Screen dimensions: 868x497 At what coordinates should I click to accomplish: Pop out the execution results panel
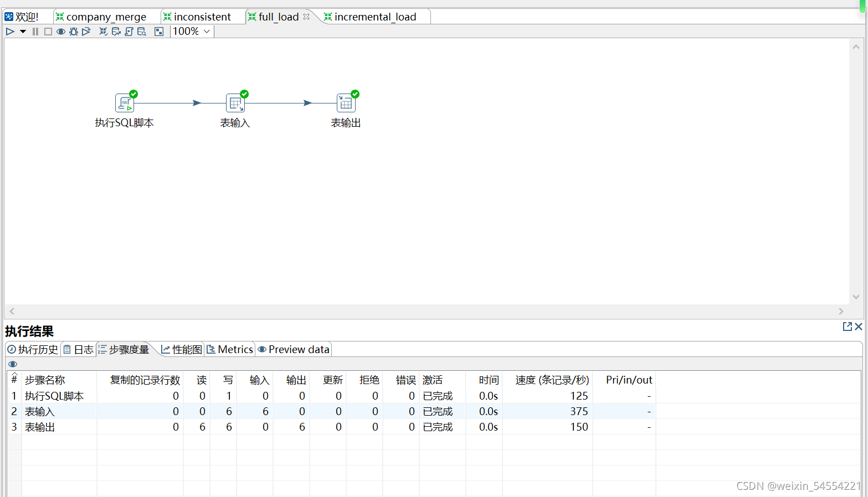pos(847,327)
